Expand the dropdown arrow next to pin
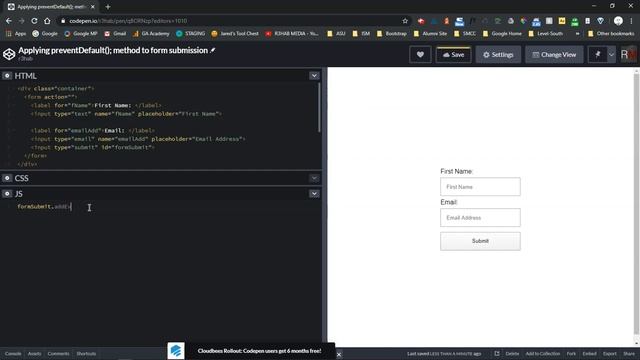 (x=611, y=55)
